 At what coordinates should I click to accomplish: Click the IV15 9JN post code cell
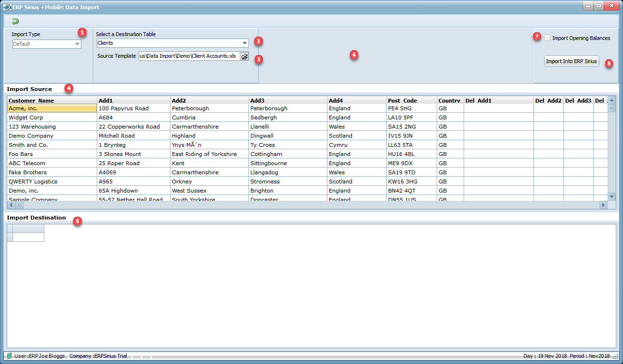tap(412, 136)
